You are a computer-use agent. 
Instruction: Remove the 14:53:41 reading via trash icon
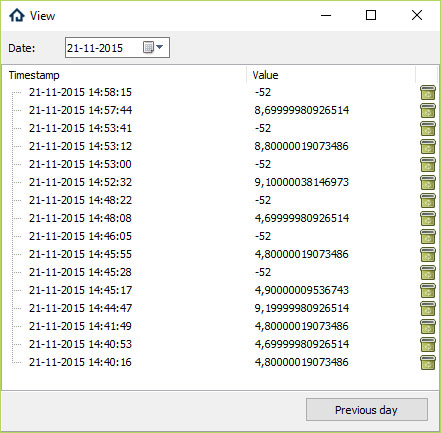click(428, 129)
